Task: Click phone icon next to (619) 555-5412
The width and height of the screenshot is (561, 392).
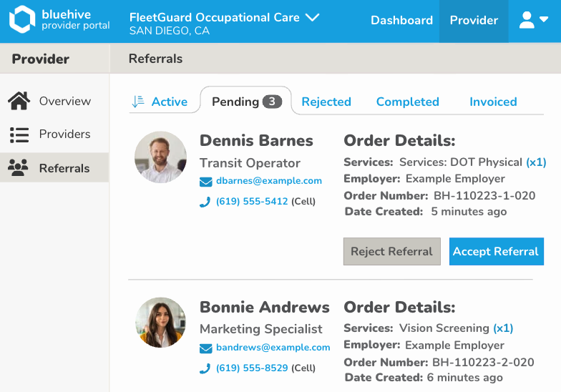Action: click(205, 202)
